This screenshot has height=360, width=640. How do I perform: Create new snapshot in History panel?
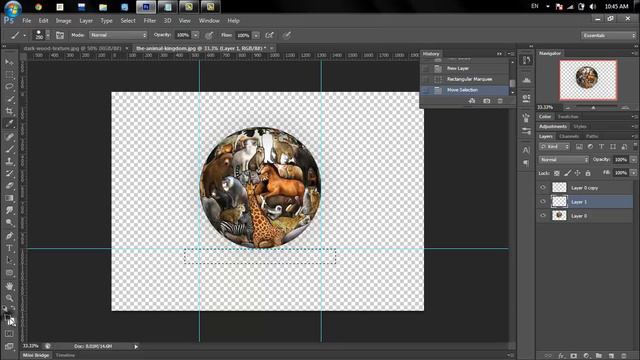coord(487,101)
